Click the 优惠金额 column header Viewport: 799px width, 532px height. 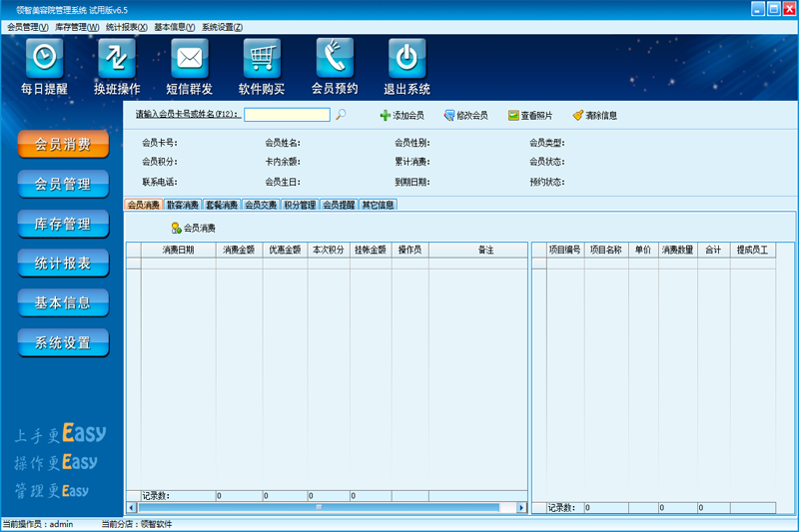tap(285, 250)
